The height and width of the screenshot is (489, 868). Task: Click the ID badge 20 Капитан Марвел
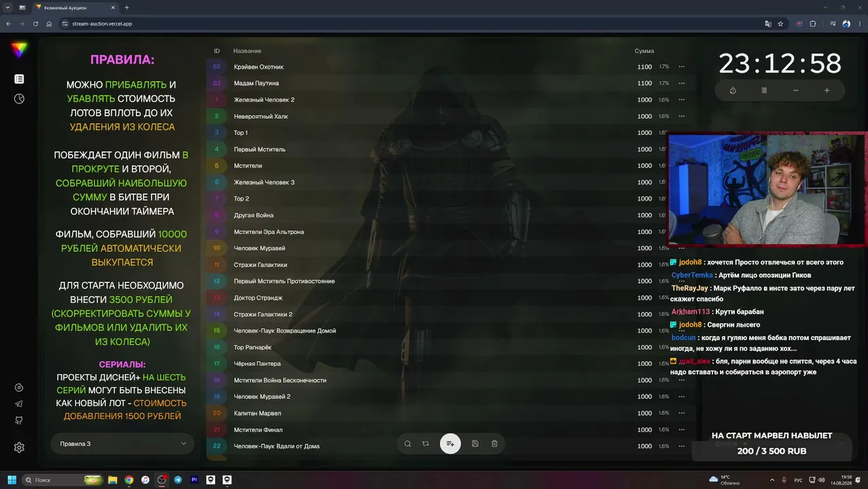(217, 413)
